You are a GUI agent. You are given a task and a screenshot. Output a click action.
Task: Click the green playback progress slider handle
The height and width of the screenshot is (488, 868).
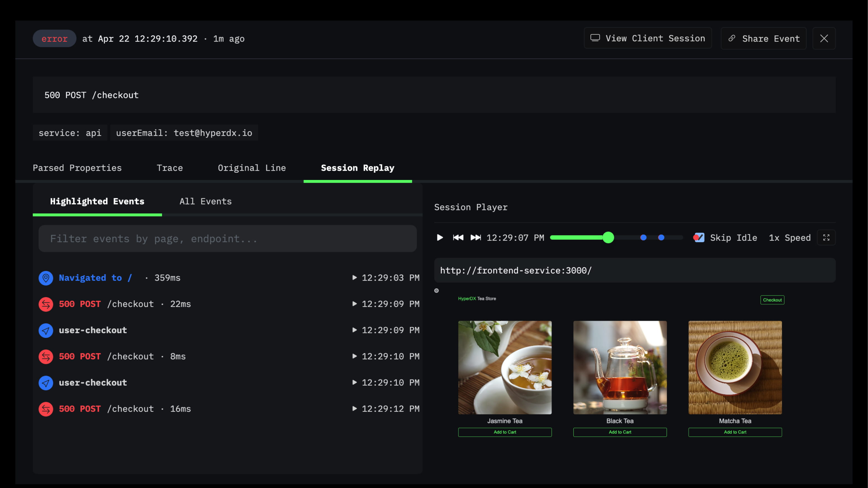tap(608, 238)
